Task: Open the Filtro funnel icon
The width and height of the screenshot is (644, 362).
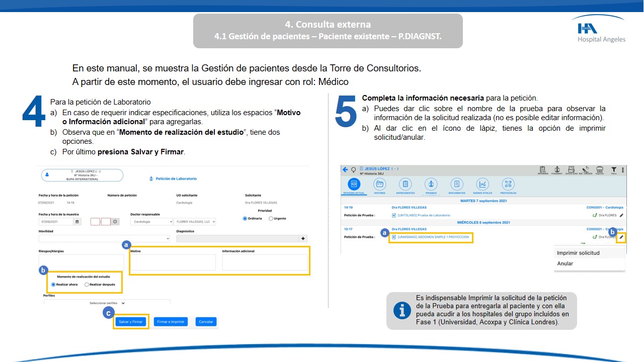Action: 614,170
